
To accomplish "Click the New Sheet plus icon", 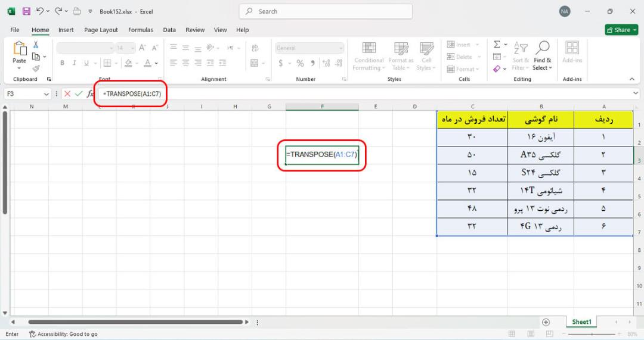I will point(546,322).
